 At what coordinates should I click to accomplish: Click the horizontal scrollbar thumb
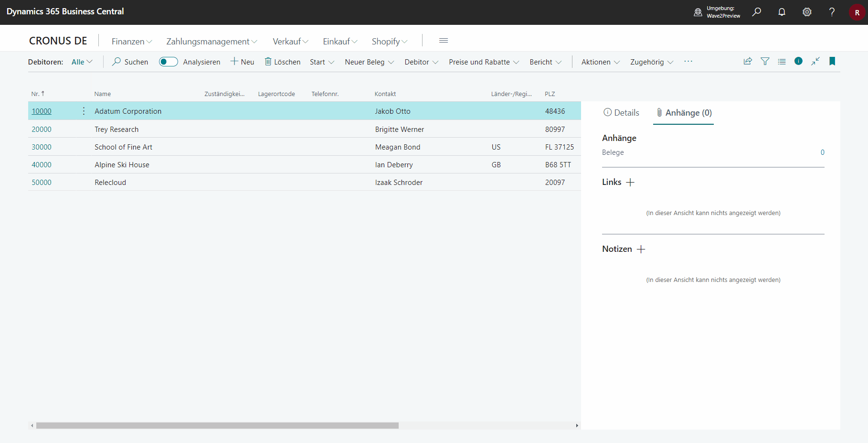point(217,425)
